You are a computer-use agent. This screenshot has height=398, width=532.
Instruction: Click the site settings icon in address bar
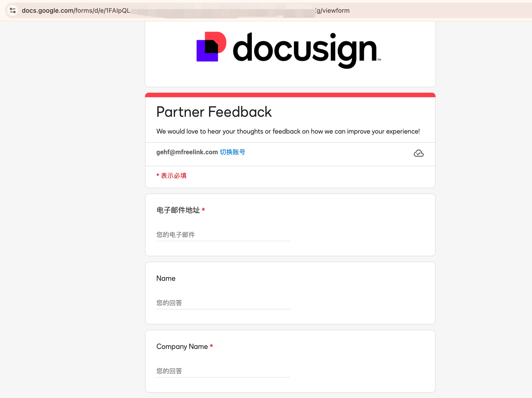(x=13, y=11)
